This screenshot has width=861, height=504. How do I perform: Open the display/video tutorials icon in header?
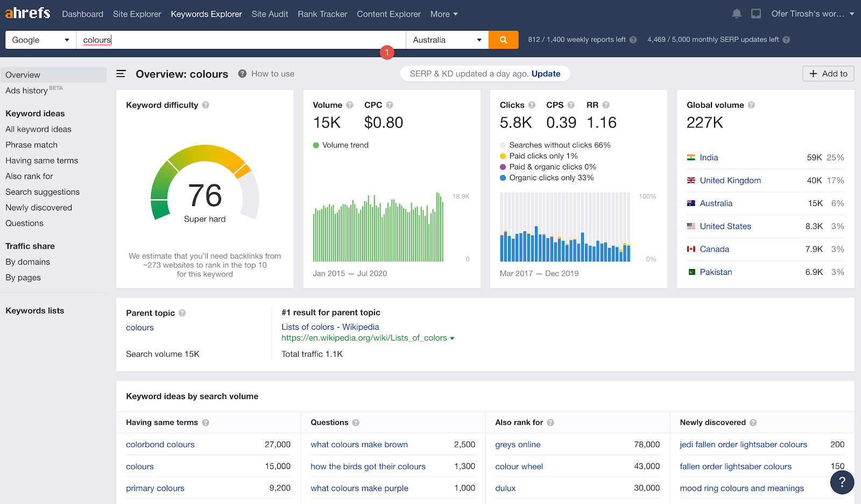tap(756, 14)
